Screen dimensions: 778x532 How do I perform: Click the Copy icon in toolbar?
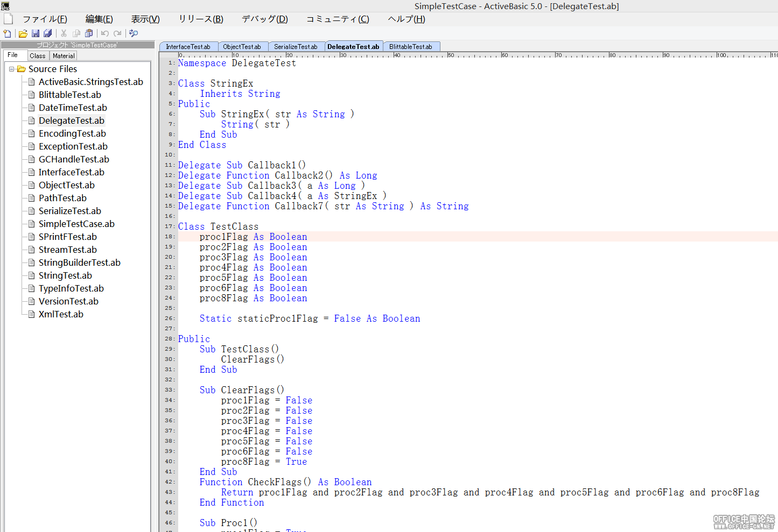(x=76, y=33)
